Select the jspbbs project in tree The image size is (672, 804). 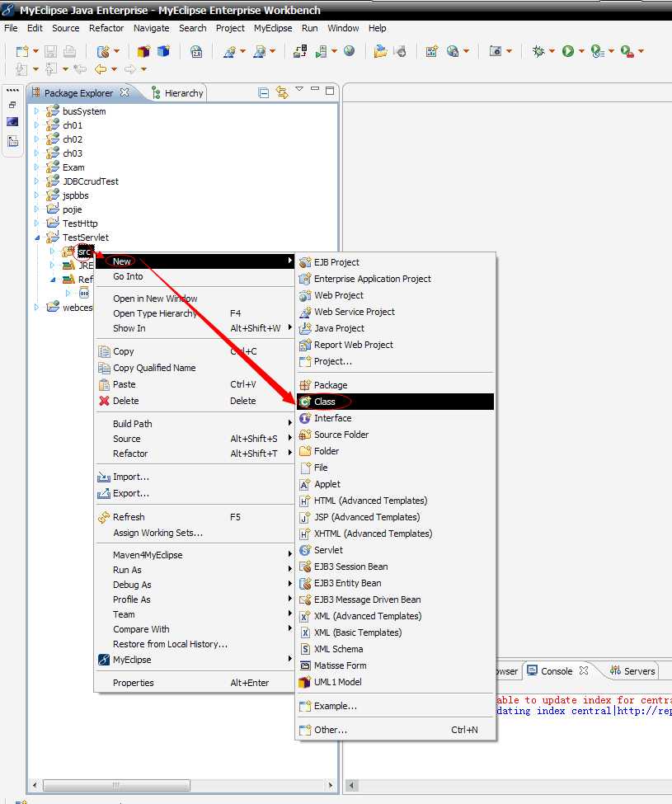(x=75, y=195)
